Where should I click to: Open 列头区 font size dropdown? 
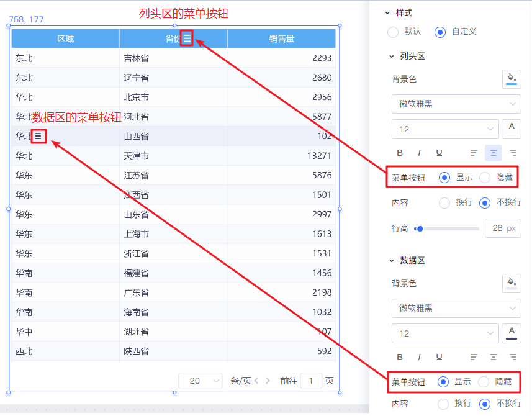pyautogui.click(x=445, y=129)
